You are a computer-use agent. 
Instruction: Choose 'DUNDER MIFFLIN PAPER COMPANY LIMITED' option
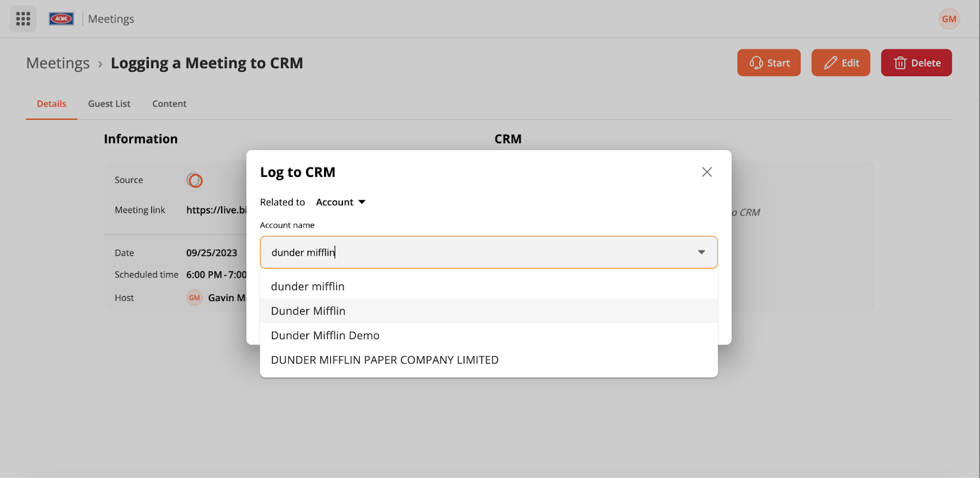click(x=489, y=360)
